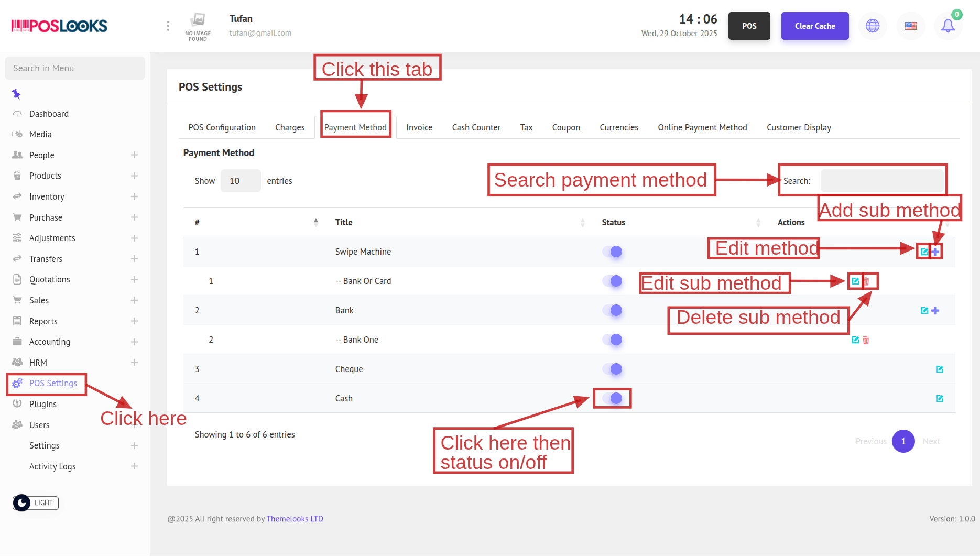The height and width of the screenshot is (557, 980).
Task: Switch to the Cash Counter tab
Action: coord(476,127)
